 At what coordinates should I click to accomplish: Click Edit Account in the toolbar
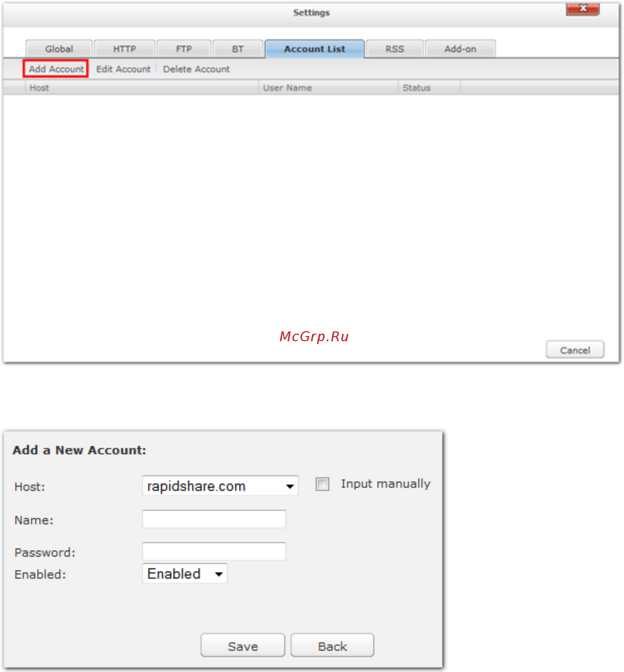pyautogui.click(x=123, y=69)
